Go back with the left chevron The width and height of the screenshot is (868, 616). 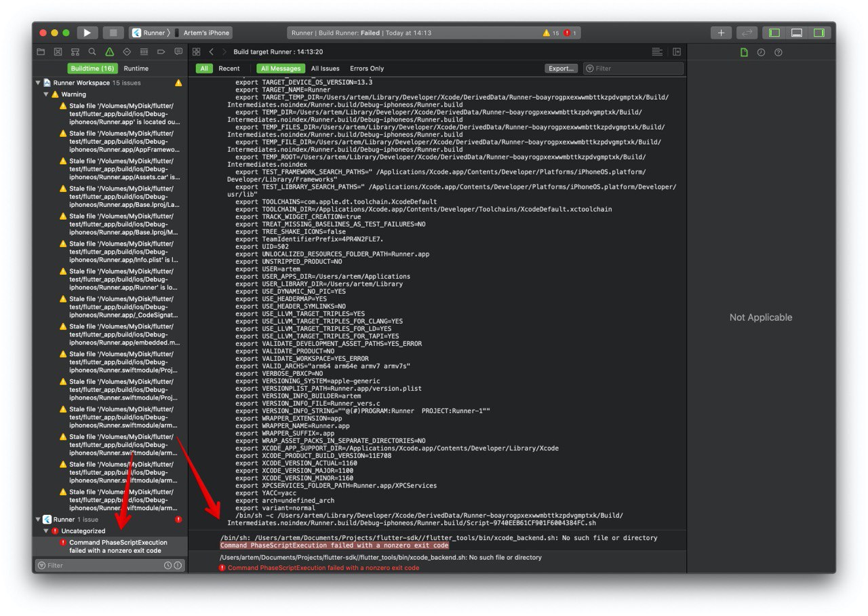point(211,52)
